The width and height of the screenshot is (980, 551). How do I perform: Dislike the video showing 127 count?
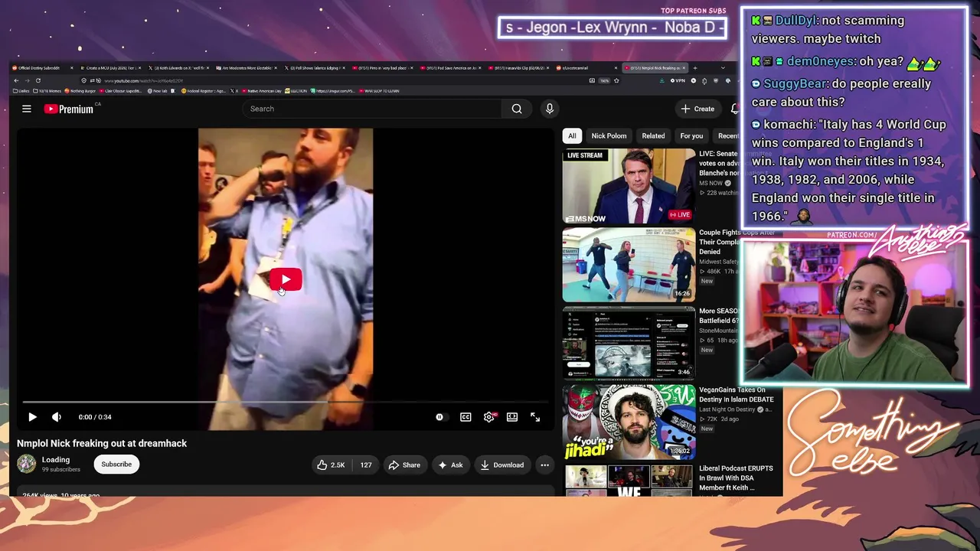click(365, 465)
